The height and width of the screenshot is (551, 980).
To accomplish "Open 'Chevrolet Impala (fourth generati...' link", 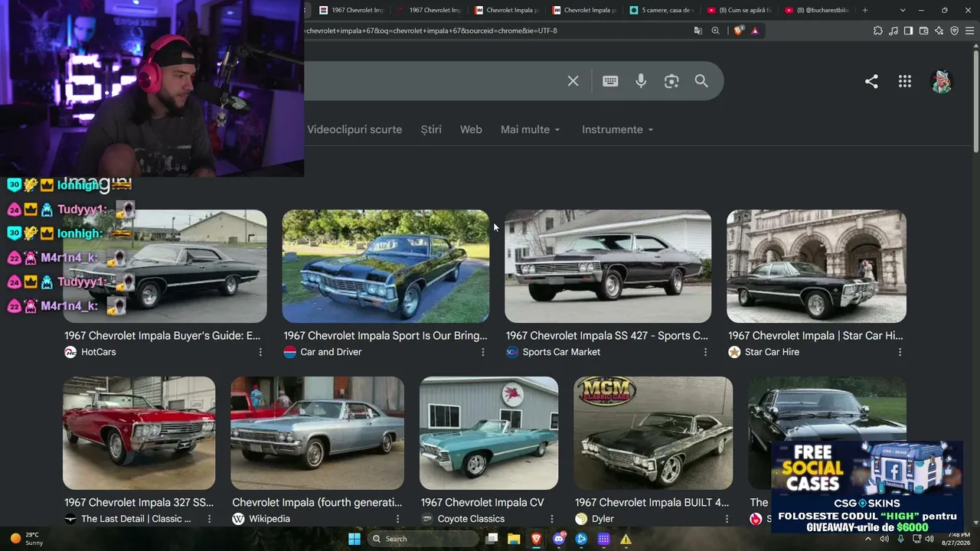I will (317, 502).
